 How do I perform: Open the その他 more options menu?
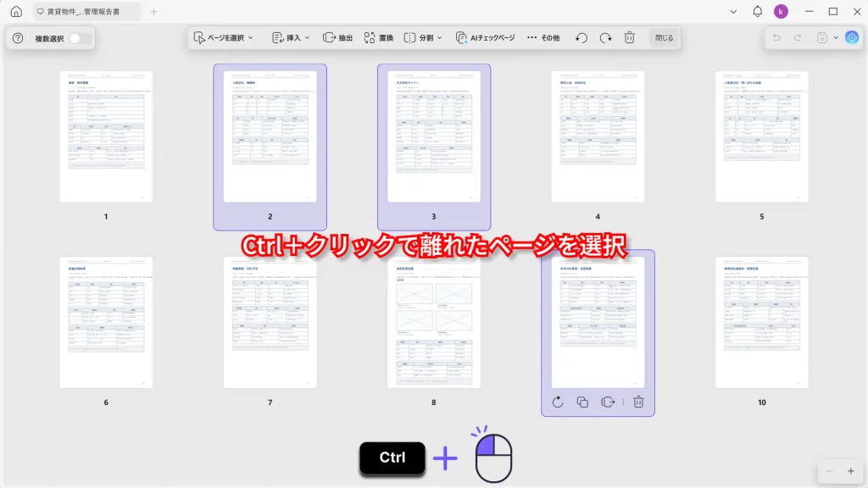tap(543, 37)
